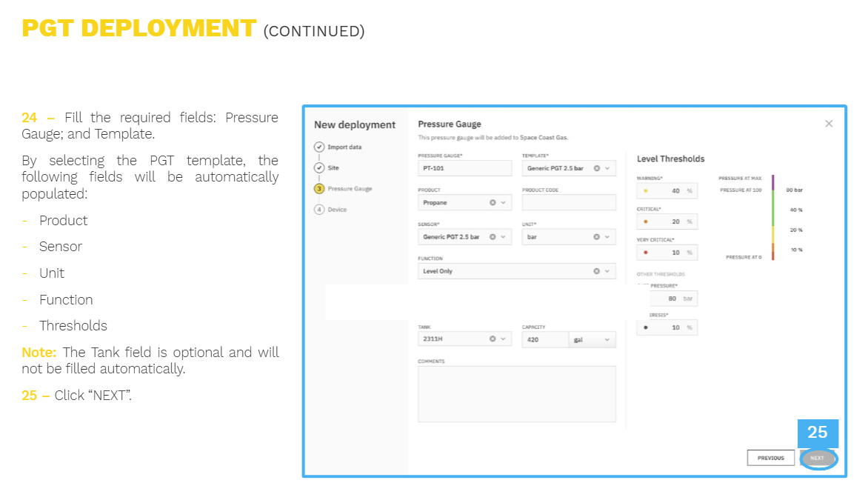The width and height of the screenshot is (868, 483).
Task: Go to the Pressure Gauge step
Action: point(344,189)
